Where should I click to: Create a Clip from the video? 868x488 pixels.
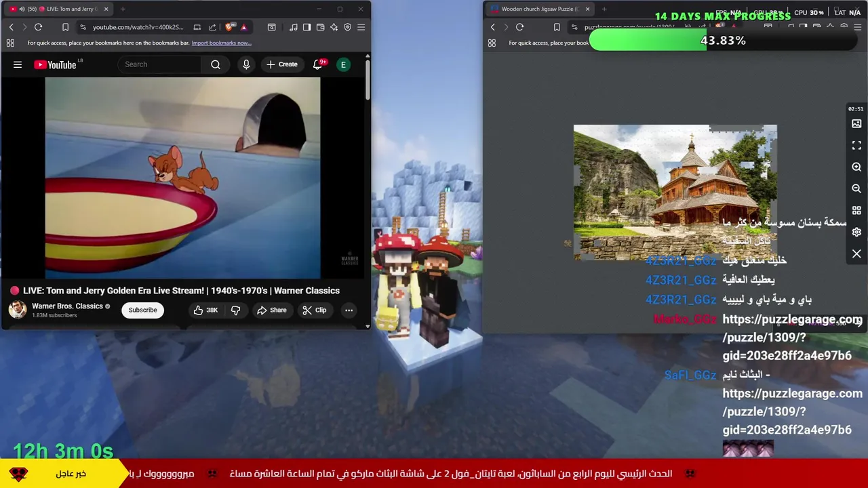coord(315,310)
